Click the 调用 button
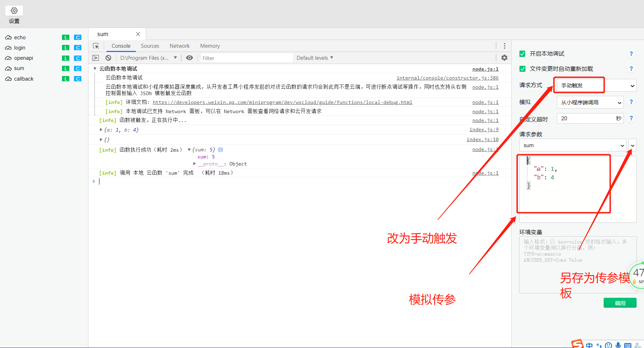The width and height of the screenshot is (644, 348). click(620, 302)
